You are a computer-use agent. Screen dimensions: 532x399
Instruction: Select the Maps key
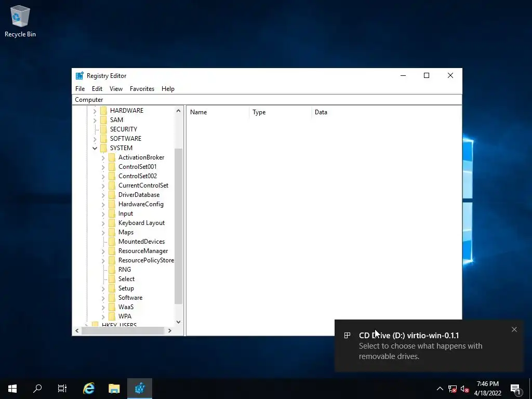(x=126, y=232)
